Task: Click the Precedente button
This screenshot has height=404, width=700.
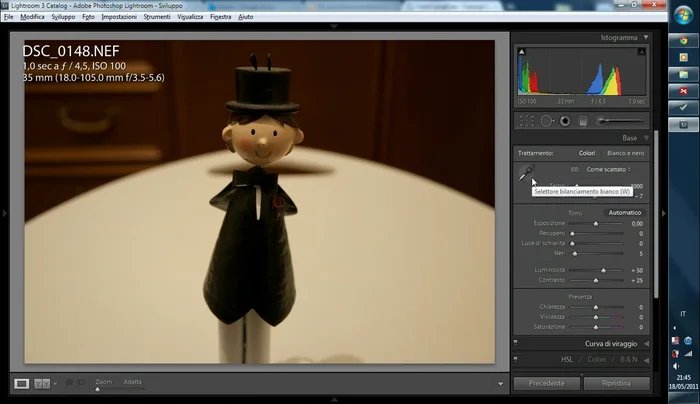Action: [546, 383]
